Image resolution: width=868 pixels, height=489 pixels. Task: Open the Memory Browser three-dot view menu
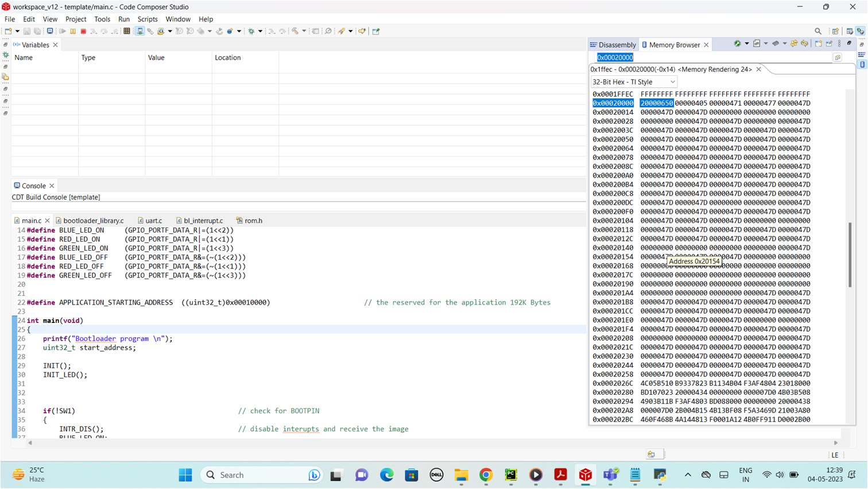click(839, 44)
